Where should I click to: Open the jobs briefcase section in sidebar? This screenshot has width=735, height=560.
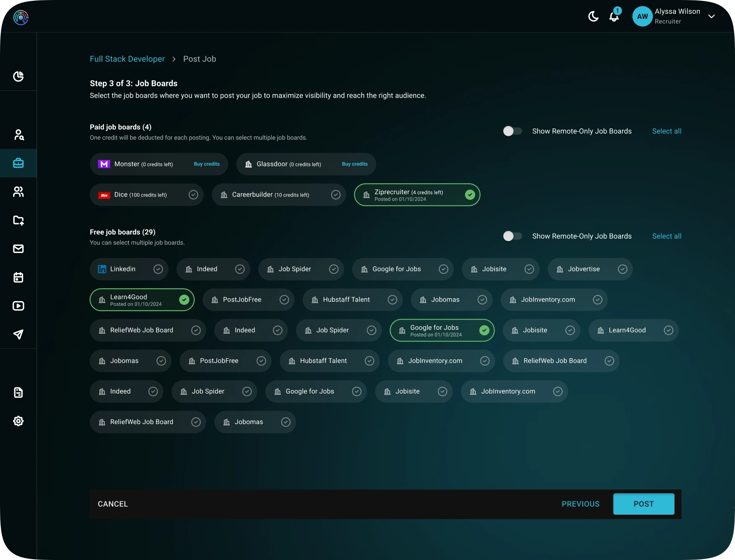coord(18,163)
